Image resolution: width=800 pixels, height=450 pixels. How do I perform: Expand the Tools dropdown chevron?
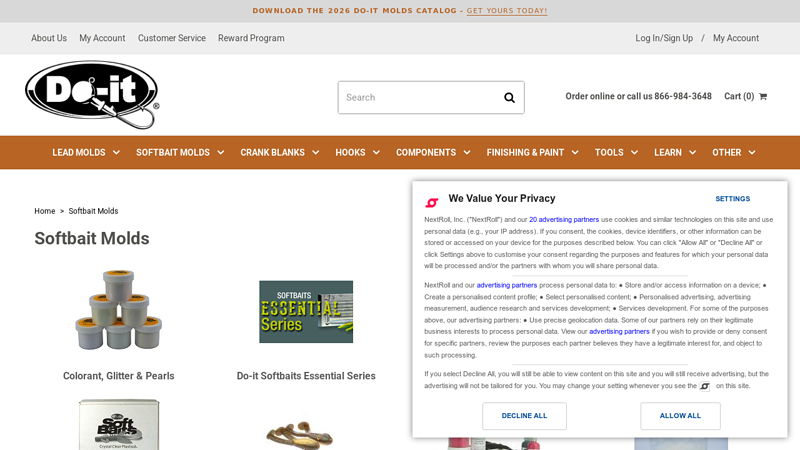pos(634,153)
